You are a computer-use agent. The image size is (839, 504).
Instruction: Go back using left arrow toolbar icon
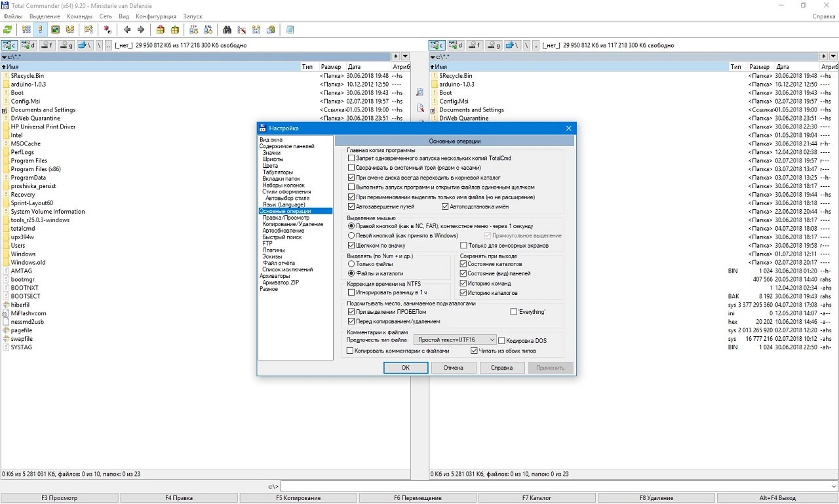pyautogui.click(x=127, y=29)
